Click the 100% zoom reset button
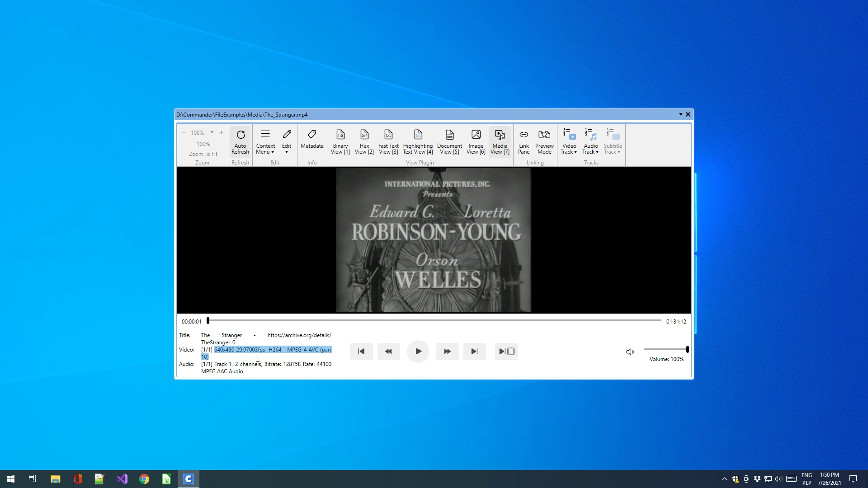Image resolution: width=868 pixels, height=488 pixels. pos(203,144)
